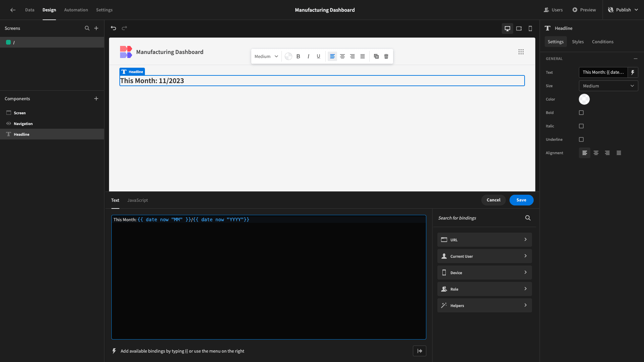Switch to the JavaScript tab

(x=138, y=200)
